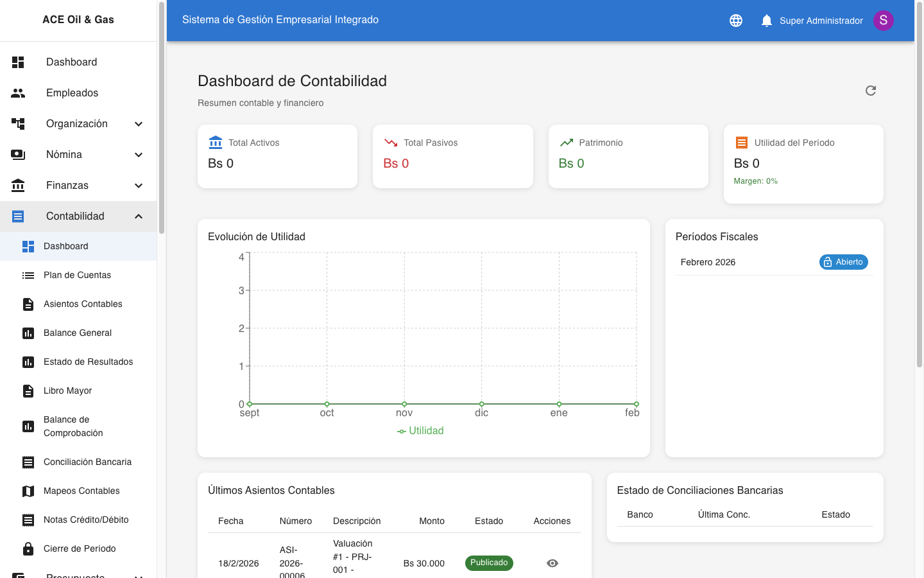Viewport: 924px width, 578px height.
Task: Open Libro Mayor
Action: point(67,390)
